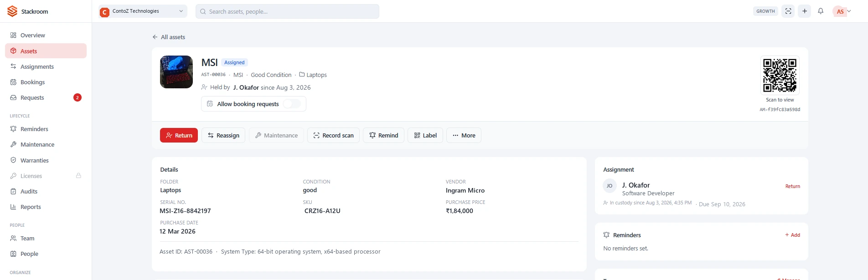The width and height of the screenshot is (868, 280).
Task: Click the Assigned status badge
Action: [234, 62]
